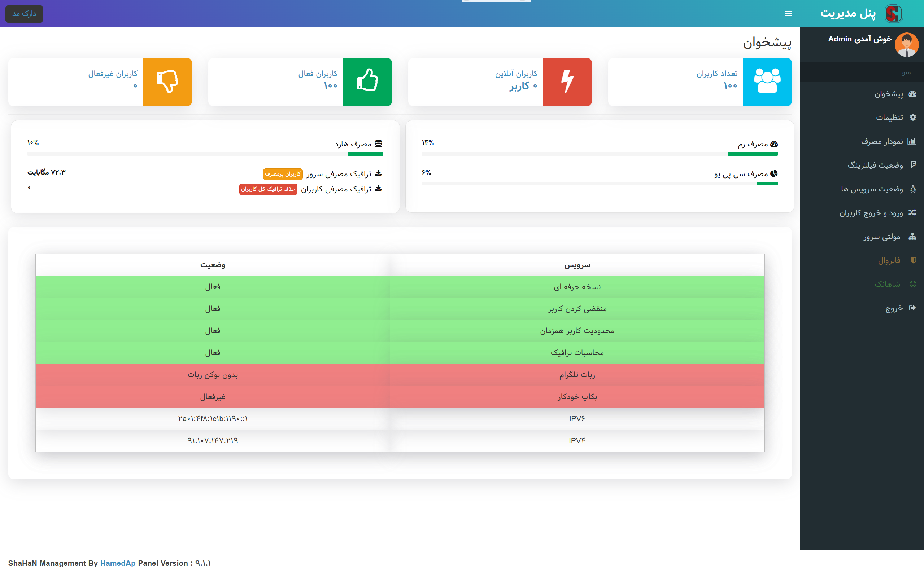Viewport: 924px width, 577px height.
Task: Click the shuffle icon for ورود و خروج کاربران
Action: [912, 212]
